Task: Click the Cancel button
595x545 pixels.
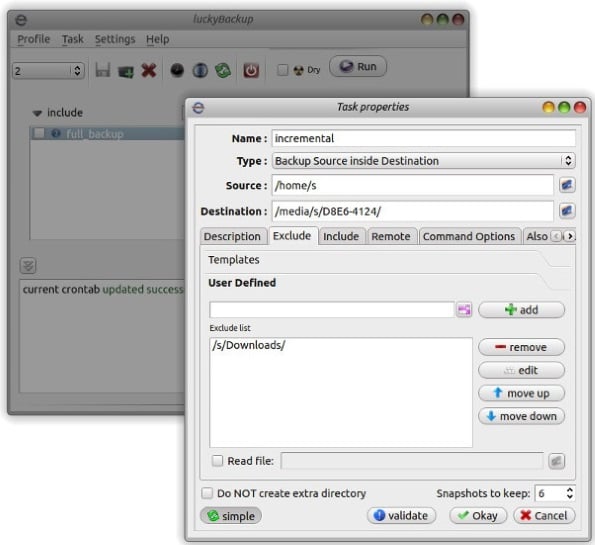Action: point(544,515)
